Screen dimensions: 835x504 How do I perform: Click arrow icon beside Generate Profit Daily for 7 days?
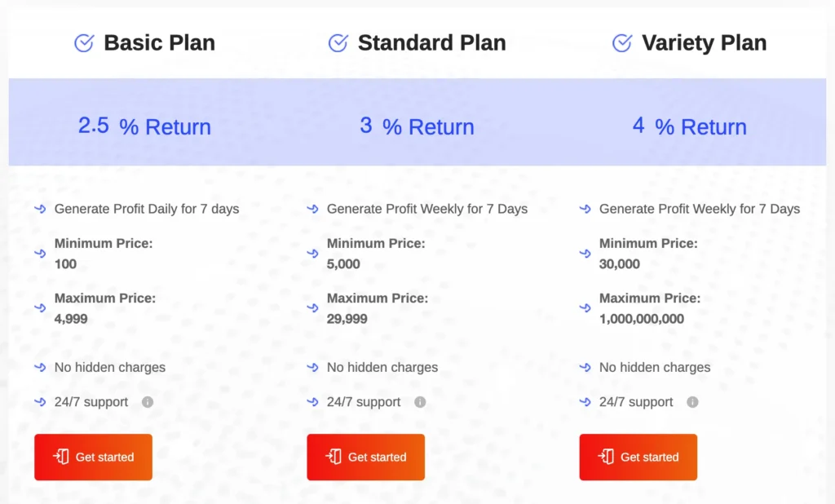[40, 210]
